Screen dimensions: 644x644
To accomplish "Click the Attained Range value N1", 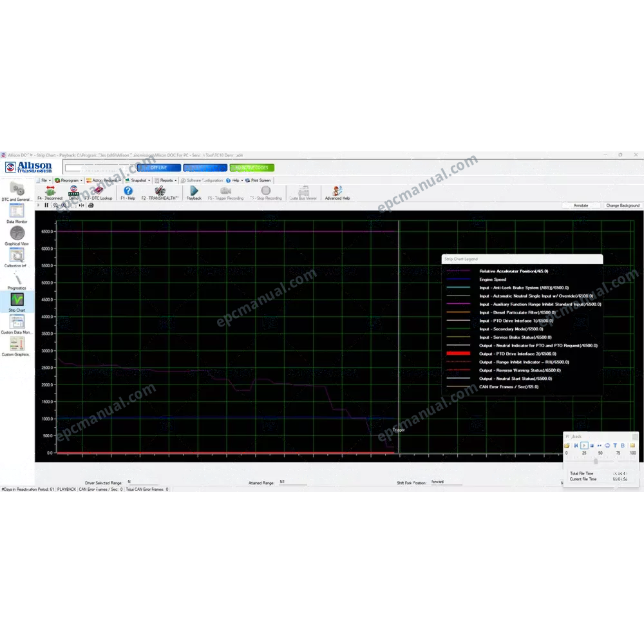I will 282,482.
